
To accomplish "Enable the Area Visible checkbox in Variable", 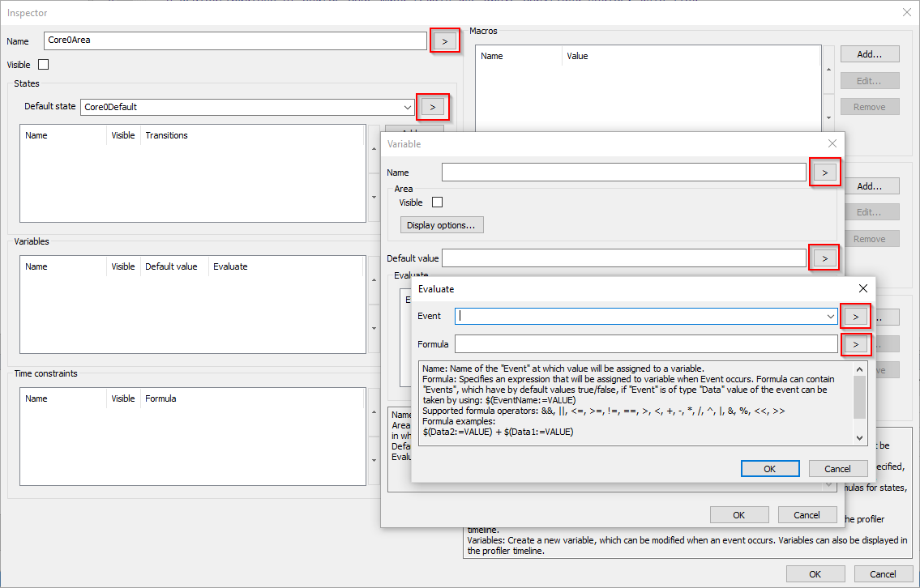I will (438, 202).
